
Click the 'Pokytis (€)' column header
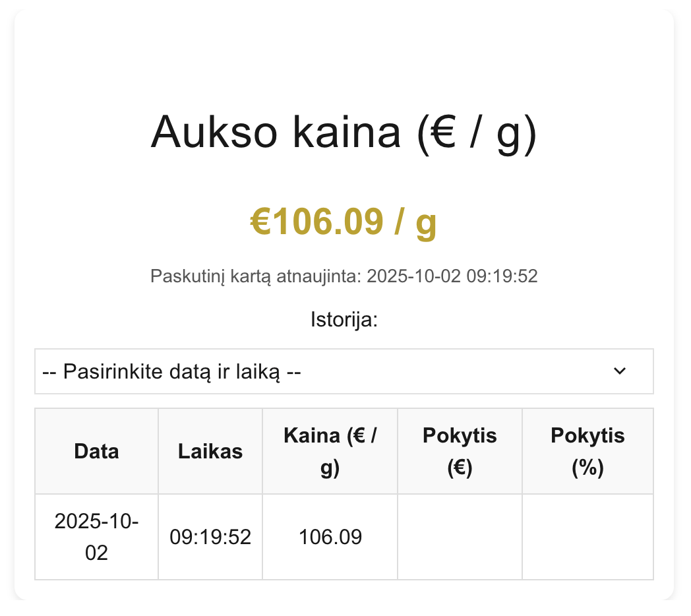pos(460,451)
